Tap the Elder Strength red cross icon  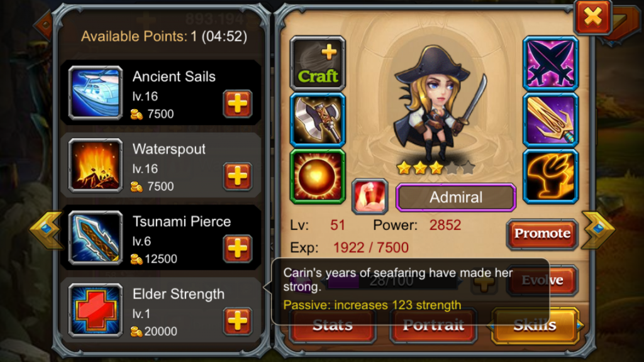point(96,310)
